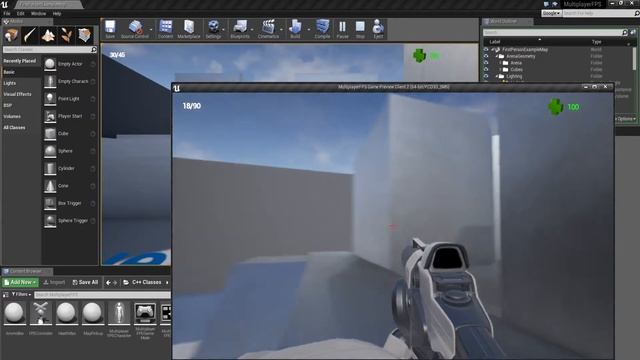The width and height of the screenshot is (640, 360).
Task: Toggle visibility of Cubes folder
Action: point(486,70)
